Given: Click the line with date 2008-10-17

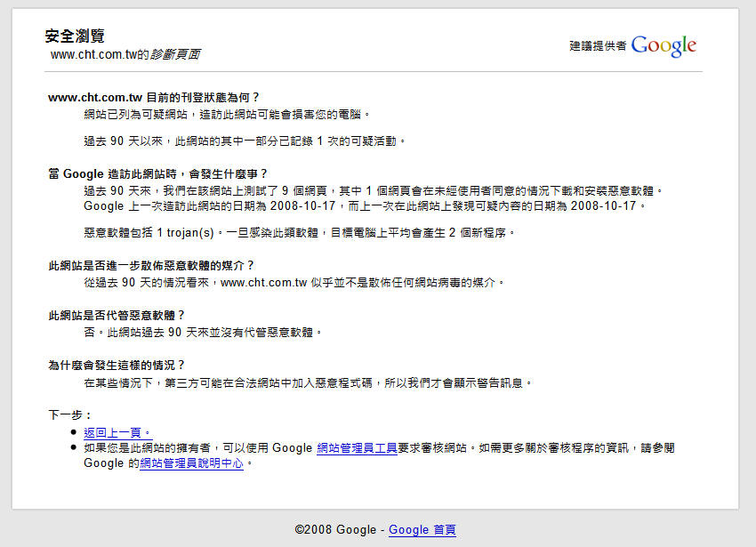Looking at the screenshot, I should pos(365,206).
